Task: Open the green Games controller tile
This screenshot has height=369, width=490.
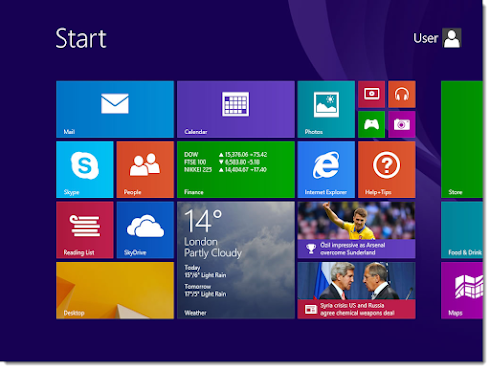Action: [371, 124]
